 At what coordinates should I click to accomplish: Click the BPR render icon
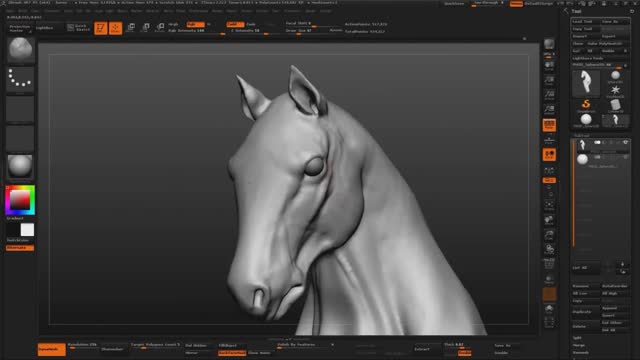coord(549,44)
